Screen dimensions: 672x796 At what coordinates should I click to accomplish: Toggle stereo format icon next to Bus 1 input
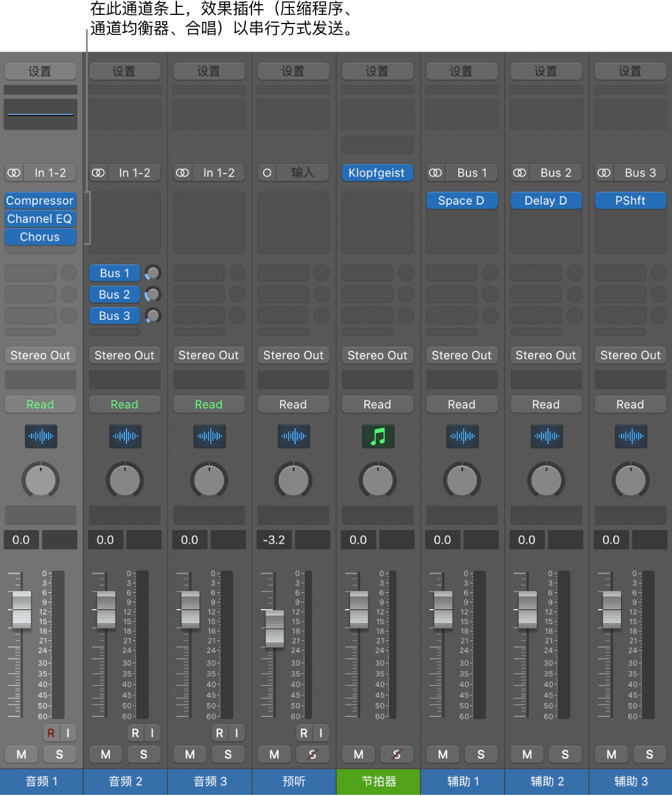tap(435, 172)
